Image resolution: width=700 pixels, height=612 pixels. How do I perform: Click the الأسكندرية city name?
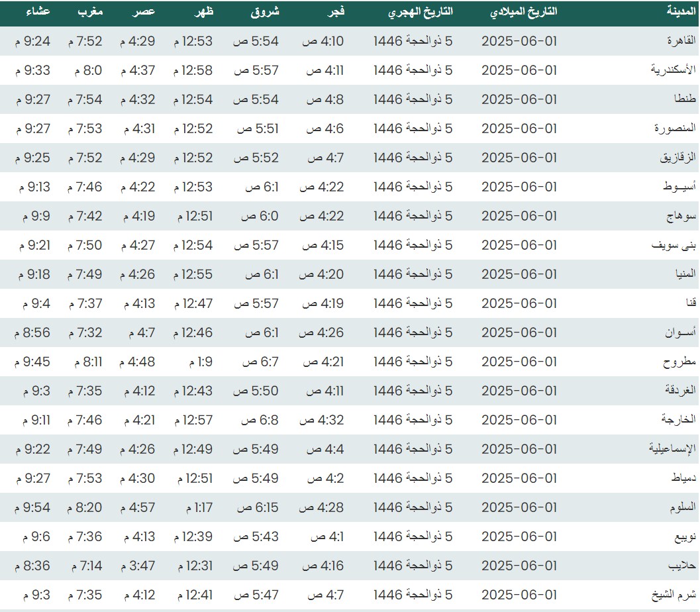point(672,70)
